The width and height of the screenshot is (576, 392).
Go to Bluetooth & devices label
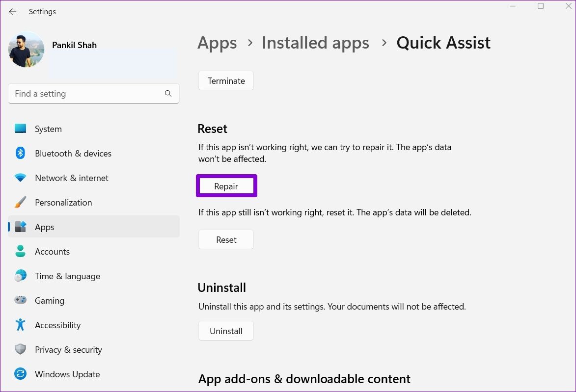click(x=73, y=154)
